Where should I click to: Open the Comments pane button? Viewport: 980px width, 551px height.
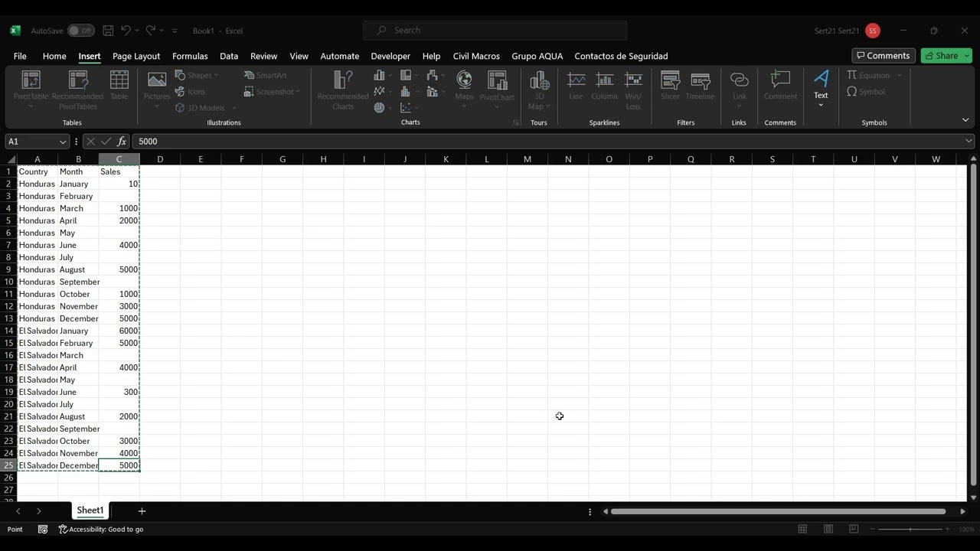[x=884, y=56]
